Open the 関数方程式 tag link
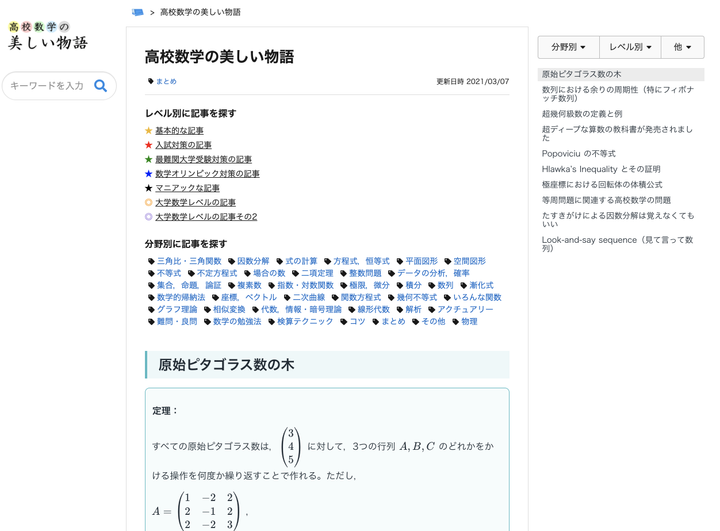 pos(361,298)
